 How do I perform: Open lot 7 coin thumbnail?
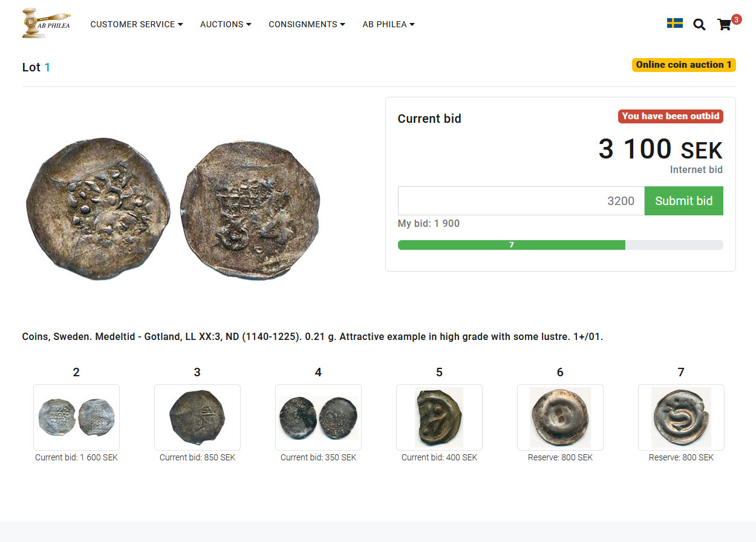point(681,417)
